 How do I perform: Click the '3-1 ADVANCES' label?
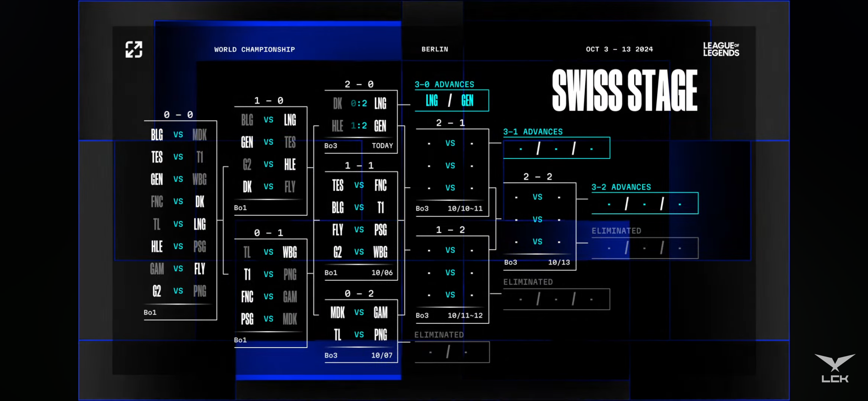point(533,132)
